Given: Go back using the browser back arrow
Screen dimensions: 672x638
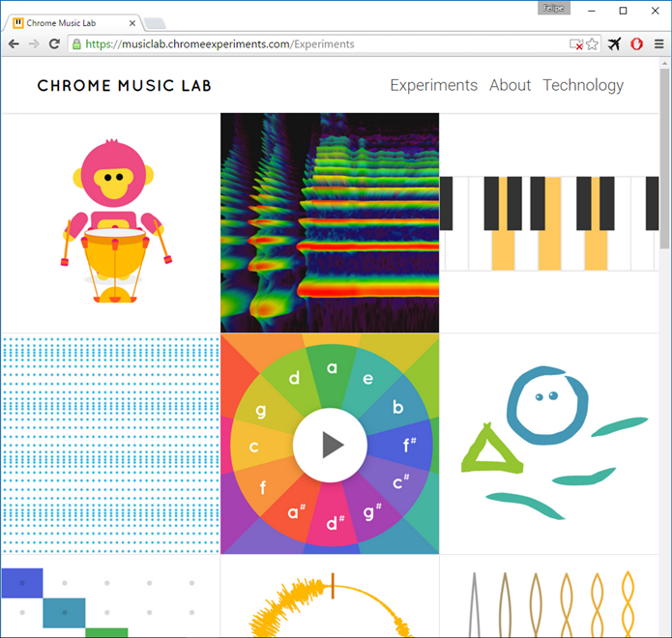Looking at the screenshot, I should [14, 43].
